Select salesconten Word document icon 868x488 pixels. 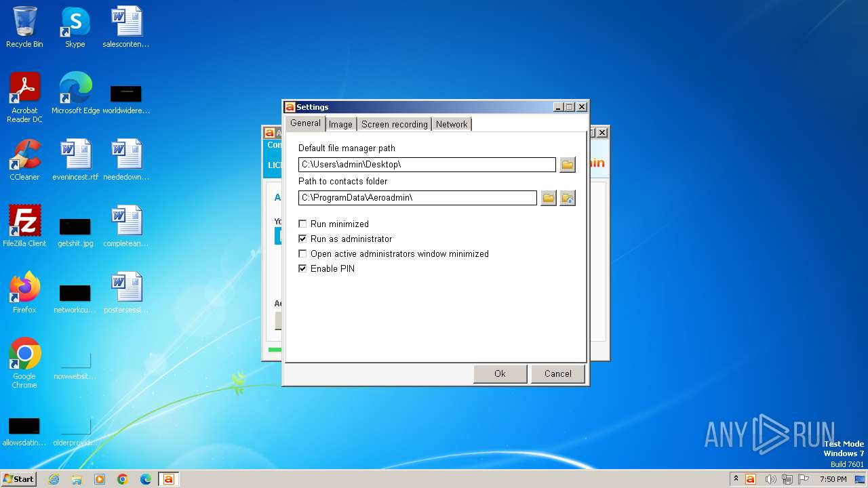pyautogui.click(x=126, y=27)
